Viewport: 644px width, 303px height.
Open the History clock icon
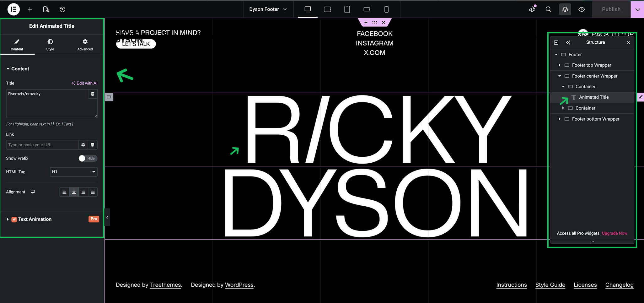click(x=62, y=9)
